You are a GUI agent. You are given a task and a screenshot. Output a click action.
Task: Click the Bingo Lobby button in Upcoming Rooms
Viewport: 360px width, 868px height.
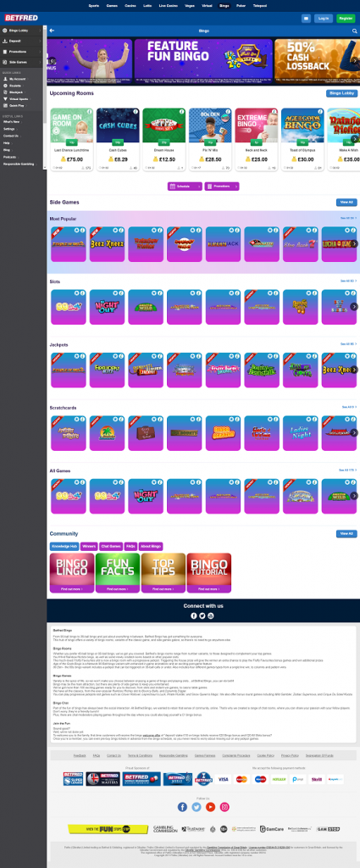click(341, 93)
